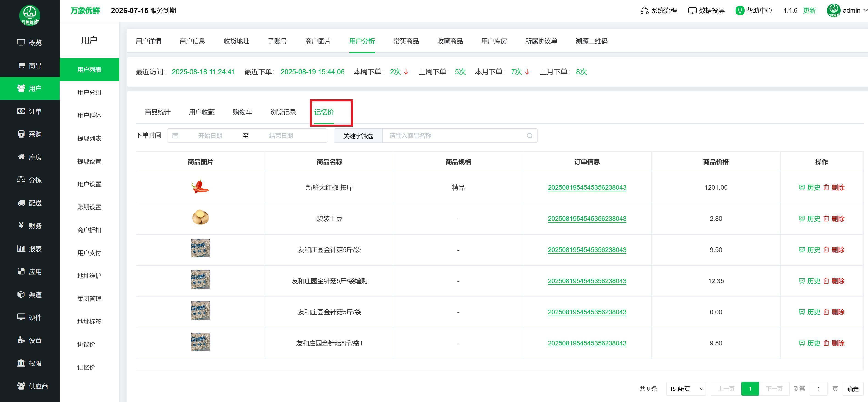This screenshot has height=402, width=868.
Task: Open order link in 新鲜大红椒 row
Action: pyautogui.click(x=587, y=188)
